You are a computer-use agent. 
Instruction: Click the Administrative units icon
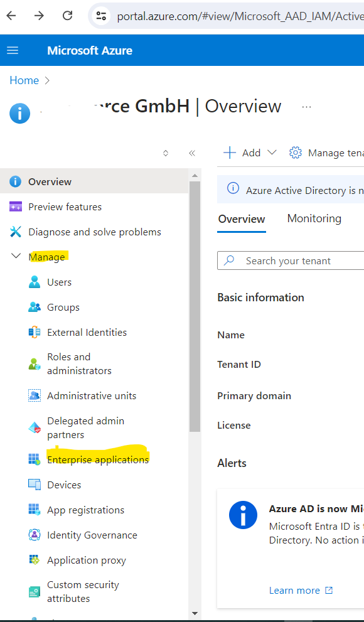(x=35, y=395)
